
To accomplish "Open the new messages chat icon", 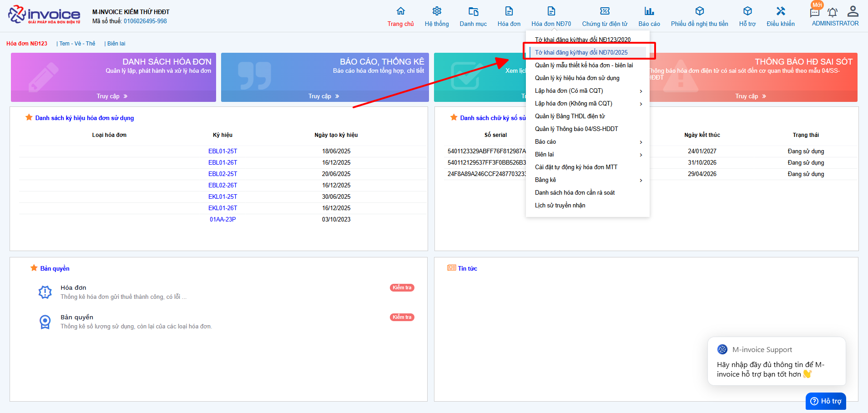I will click(815, 13).
